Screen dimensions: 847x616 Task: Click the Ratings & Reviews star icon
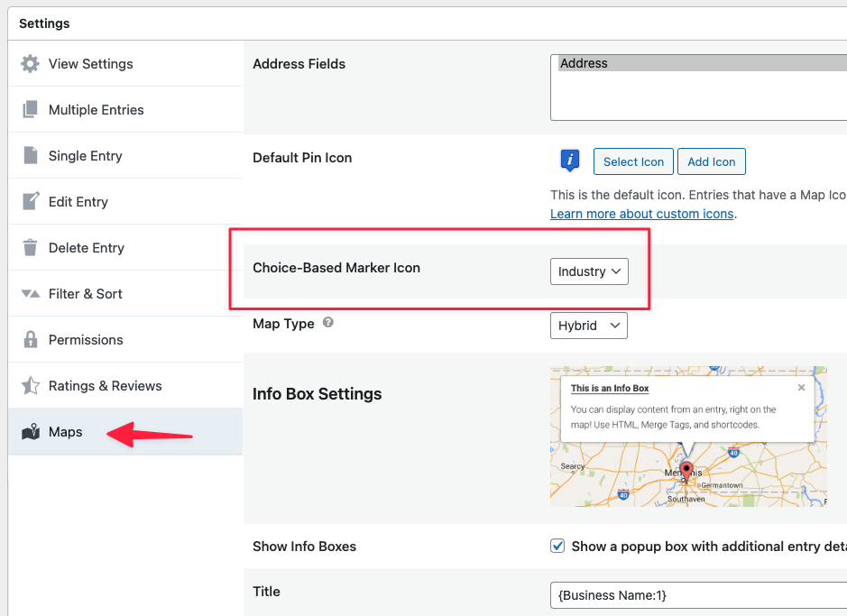coord(31,386)
